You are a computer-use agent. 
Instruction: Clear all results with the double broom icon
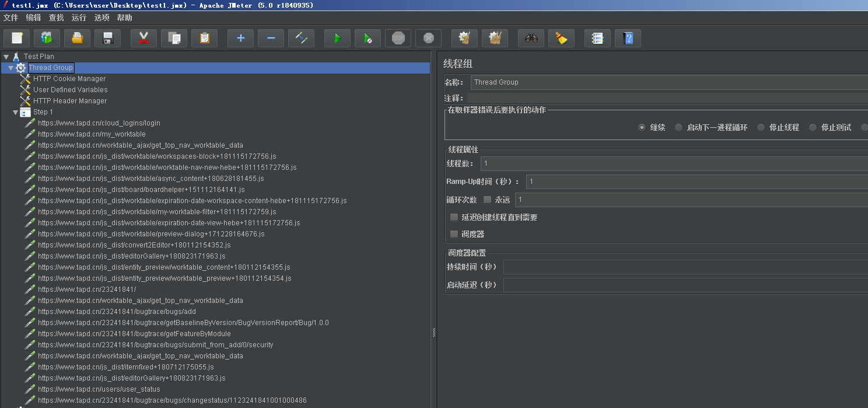495,39
